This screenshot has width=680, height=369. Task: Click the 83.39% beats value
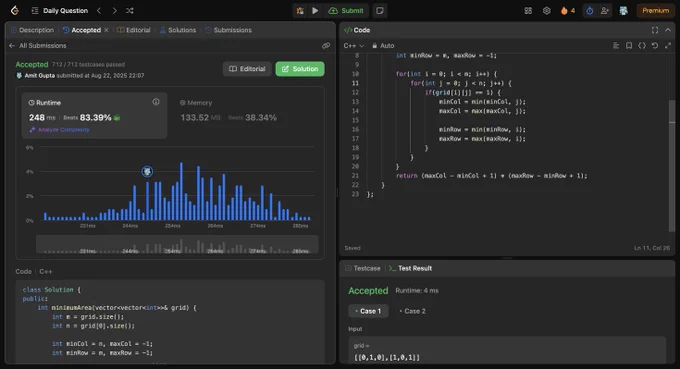pyautogui.click(x=95, y=118)
